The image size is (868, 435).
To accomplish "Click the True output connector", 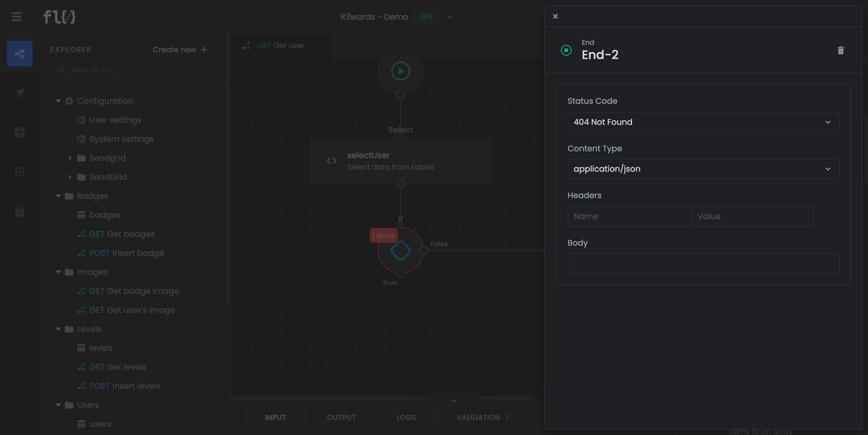I will (400, 273).
